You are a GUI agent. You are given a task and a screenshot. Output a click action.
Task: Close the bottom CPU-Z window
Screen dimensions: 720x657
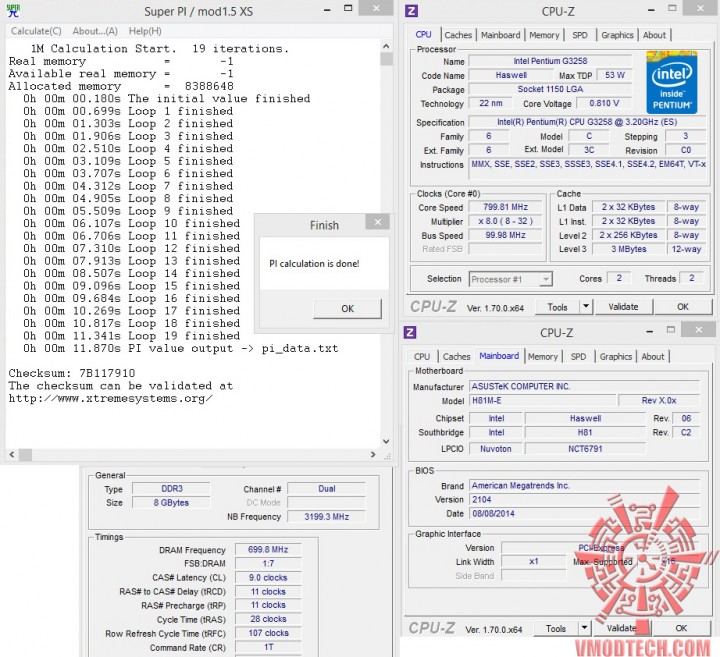698,330
